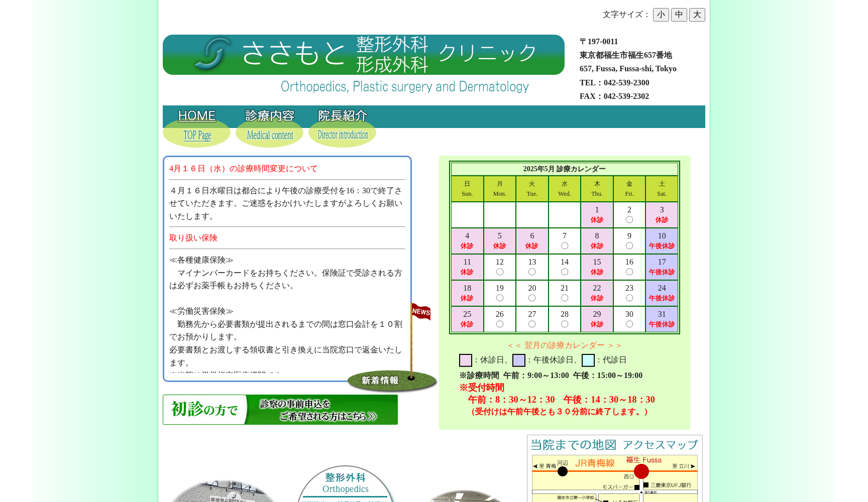Click the cyan 代診日 legend swatch
The height and width of the screenshot is (502, 868).
pos(588,360)
